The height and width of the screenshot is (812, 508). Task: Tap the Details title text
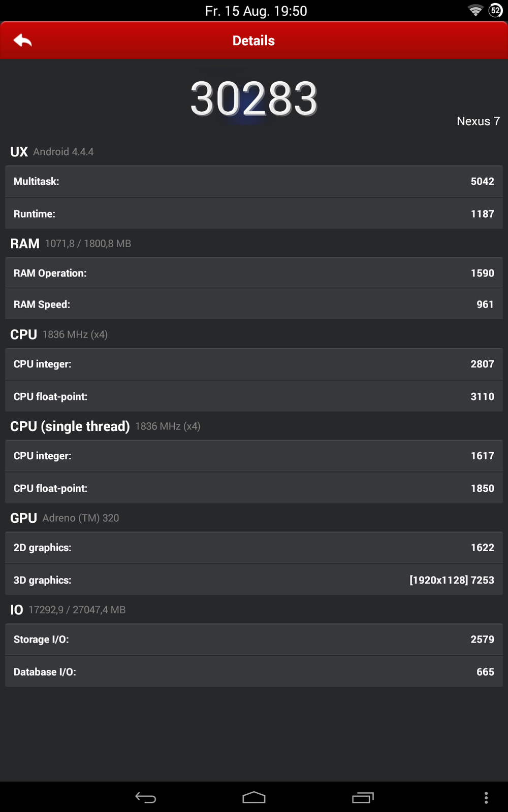(253, 41)
